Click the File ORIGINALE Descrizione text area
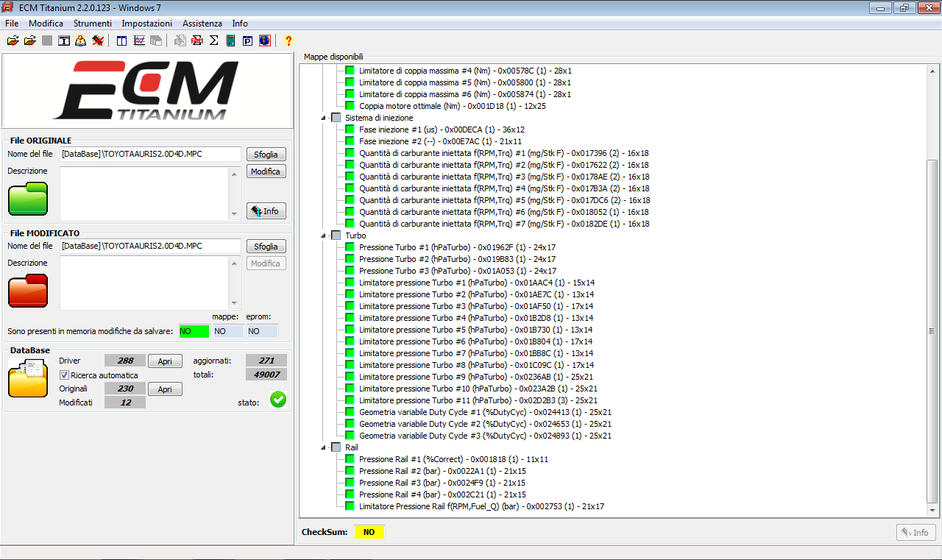The height and width of the screenshot is (560, 942). (144, 193)
